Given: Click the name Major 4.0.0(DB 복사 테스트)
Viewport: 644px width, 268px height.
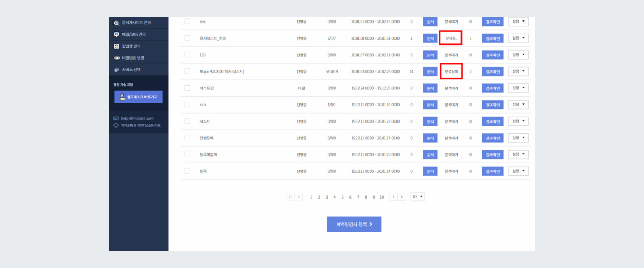Looking at the screenshot, I should (x=222, y=71).
